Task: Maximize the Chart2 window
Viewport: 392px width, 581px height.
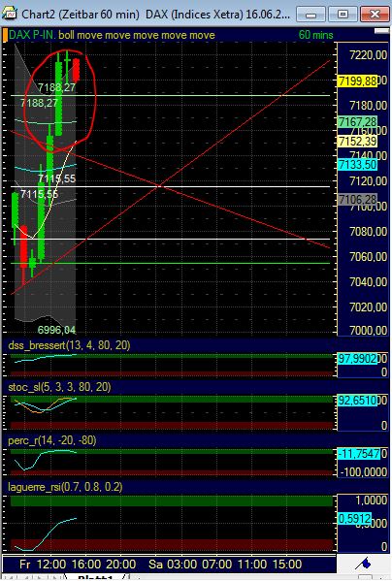Action: click(x=343, y=15)
